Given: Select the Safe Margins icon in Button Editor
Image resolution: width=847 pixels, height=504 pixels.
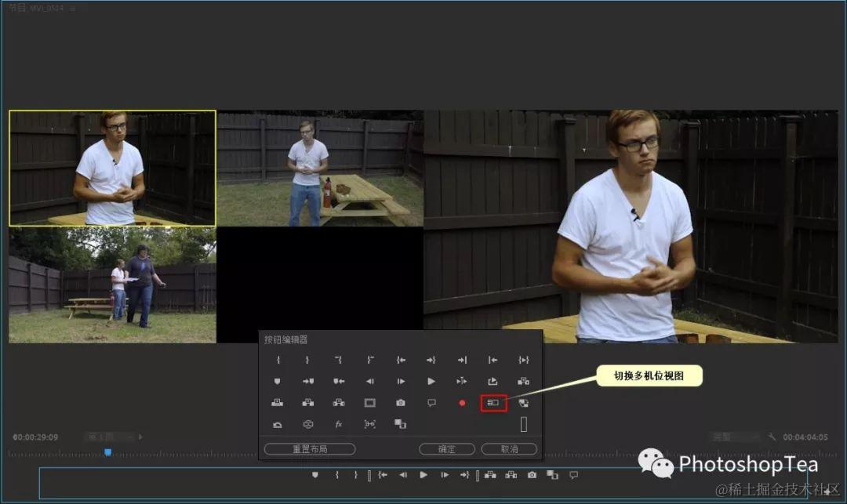Looking at the screenshot, I should [369, 403].
